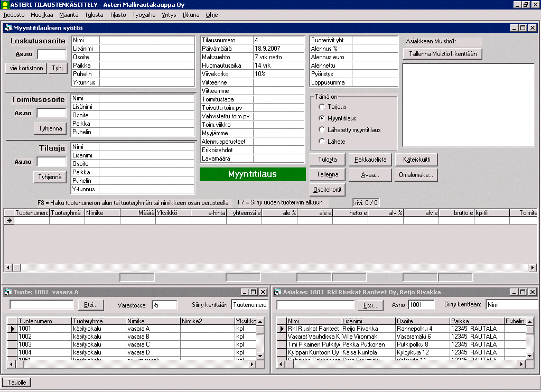This screenshot has width=541, height=392.
Task: Maximize the Asiakas window
Action: click(x=523, y=292)
